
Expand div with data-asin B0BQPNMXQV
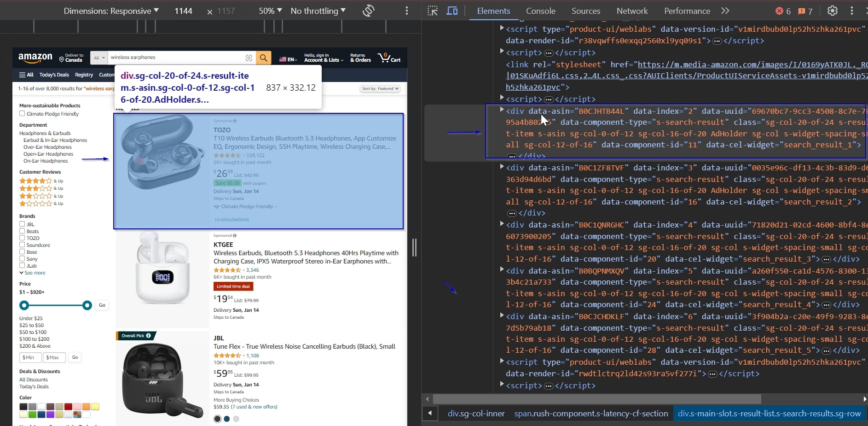pos(502,270)
